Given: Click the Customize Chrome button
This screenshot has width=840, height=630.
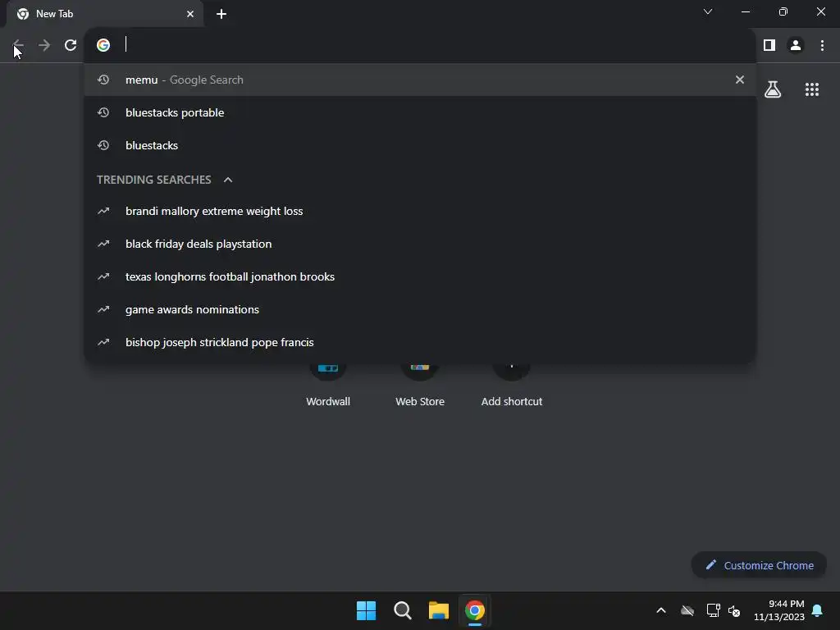Looking at the screenshot, I should pyautogui.click(x=759, y=565).
